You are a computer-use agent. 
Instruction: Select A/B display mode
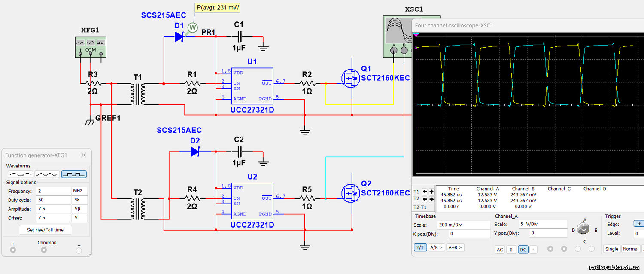[437, 247]
